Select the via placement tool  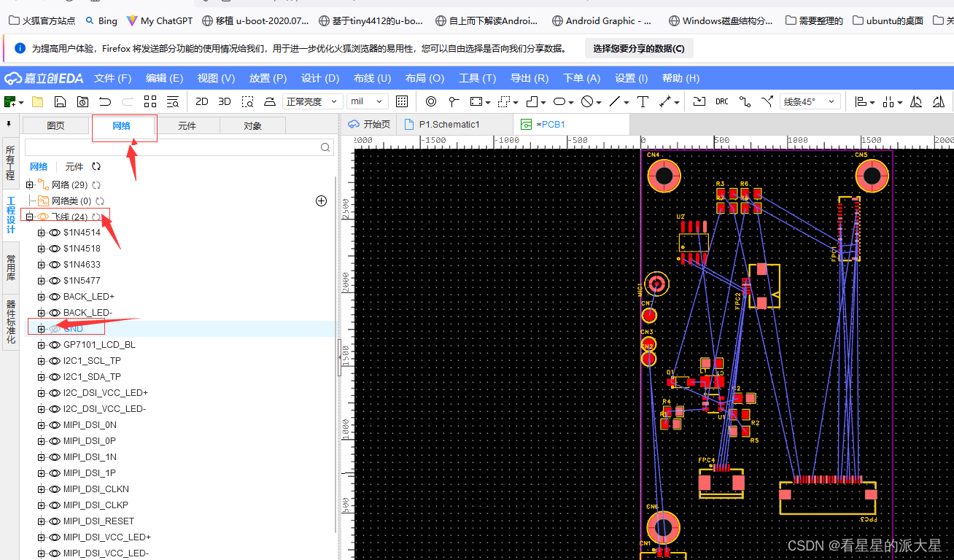[431, 101]
